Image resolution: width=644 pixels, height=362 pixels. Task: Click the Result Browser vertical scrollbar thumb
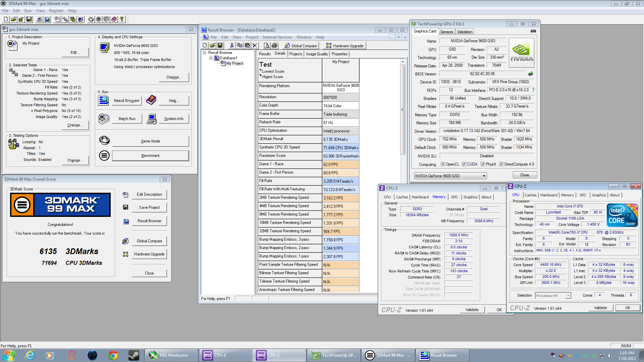pos(402,109)
